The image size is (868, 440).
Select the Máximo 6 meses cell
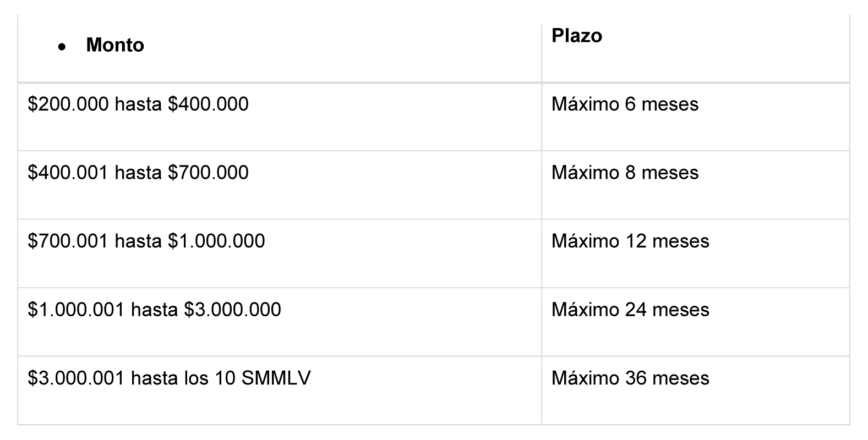click(x=696, y=117)
